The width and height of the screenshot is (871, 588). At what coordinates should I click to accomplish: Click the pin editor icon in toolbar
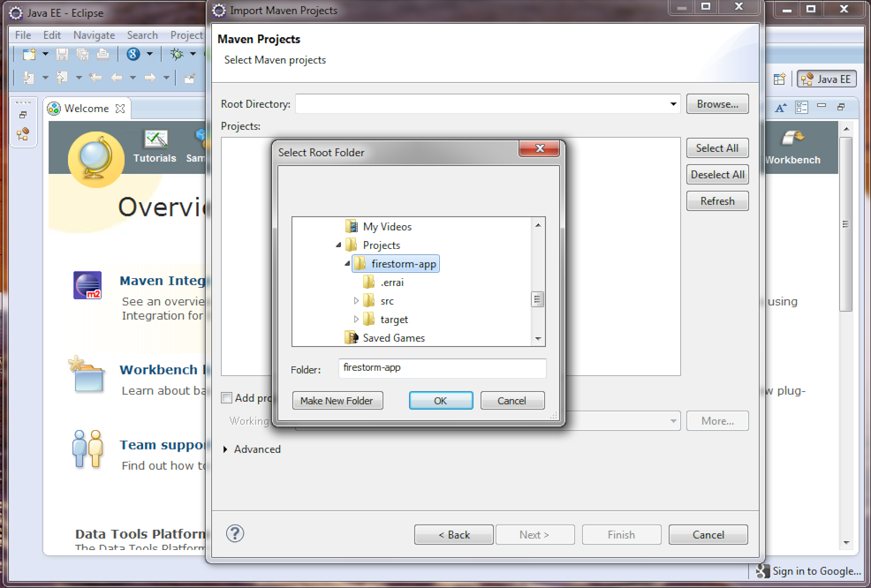(x=189, y=78)
